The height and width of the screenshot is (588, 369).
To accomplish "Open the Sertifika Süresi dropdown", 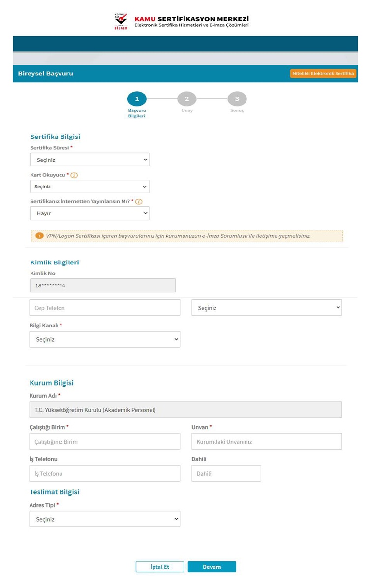I will [90, 160].
